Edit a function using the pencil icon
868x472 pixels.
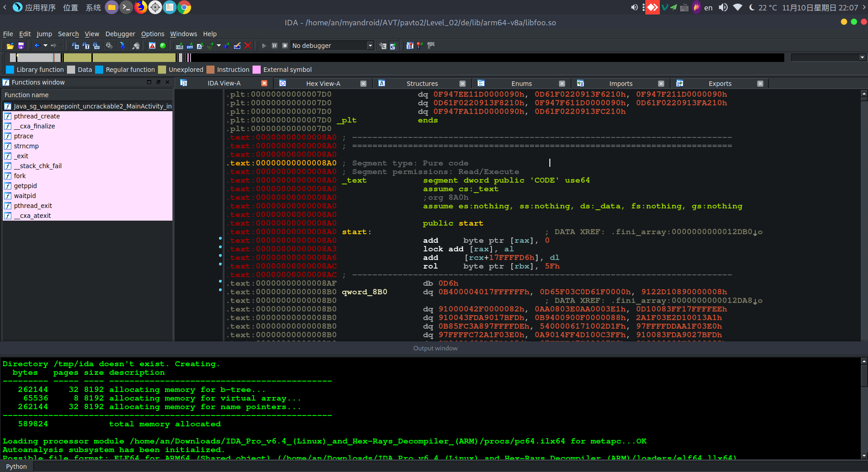(x=237, y=45)
